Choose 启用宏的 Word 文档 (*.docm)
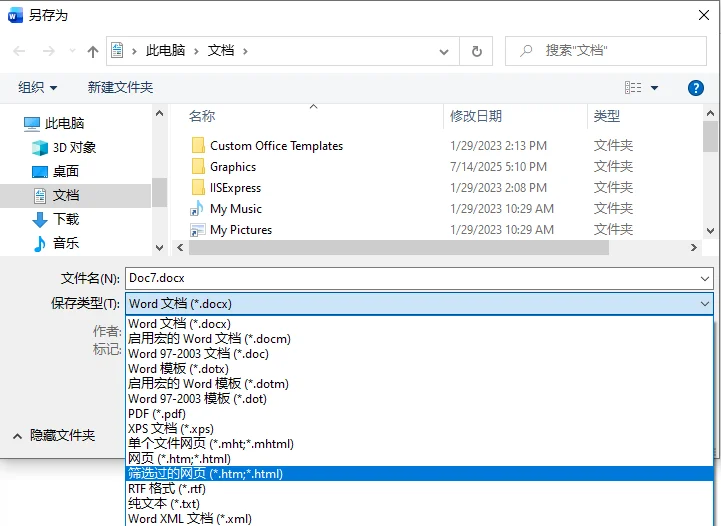Viewport: 721px width, 526px height. pyautogui.click(x=419, y=339)
